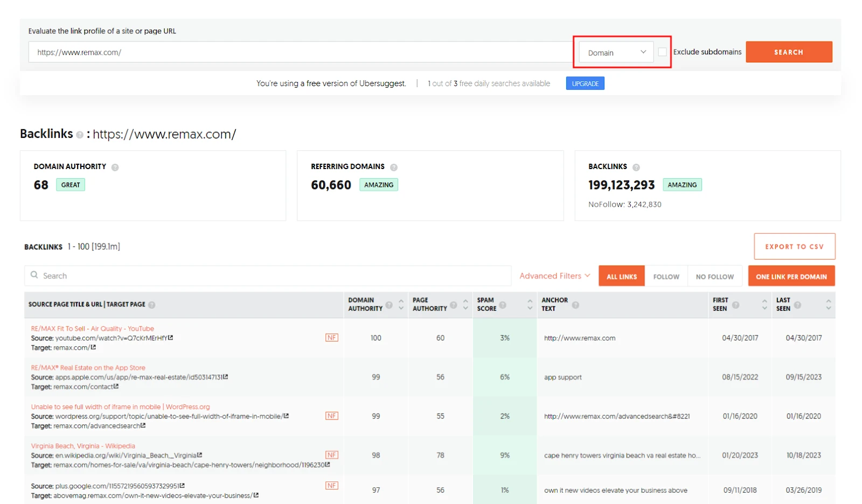Open apps.apple.com source external link icon
The image size is (862, 504).
pos(226,377)
